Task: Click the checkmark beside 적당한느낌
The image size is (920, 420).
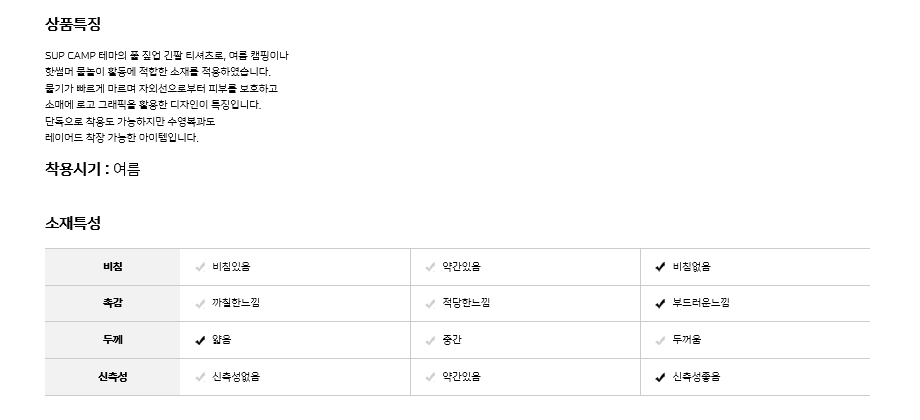Action: (x=430, y=303)
